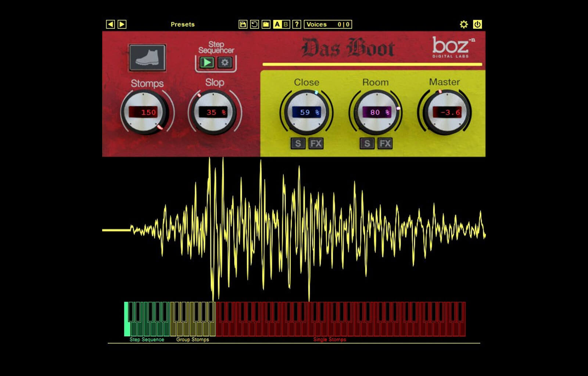Viewport: 588px width, 376px height.
Task: Click the boot image icon
Action: coord(147,58)
